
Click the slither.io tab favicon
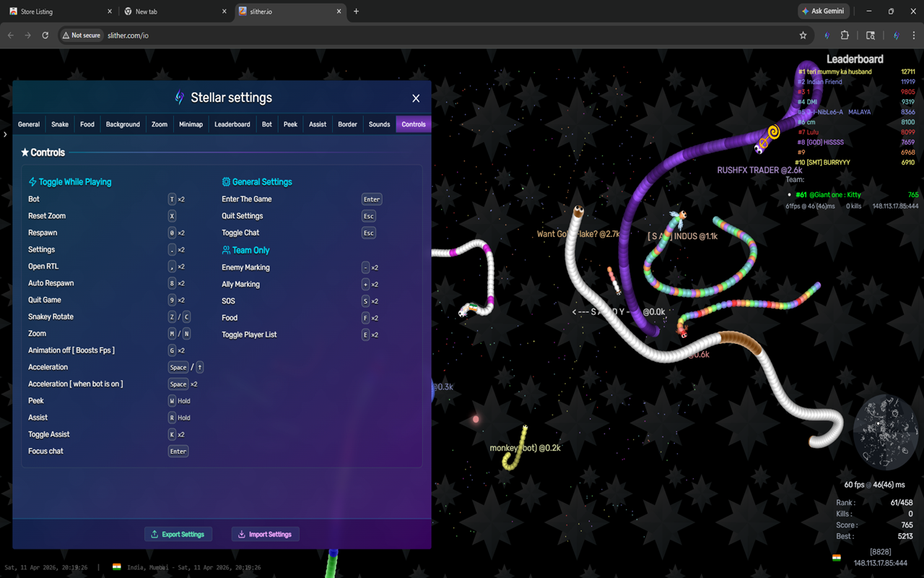coord(243,12)
